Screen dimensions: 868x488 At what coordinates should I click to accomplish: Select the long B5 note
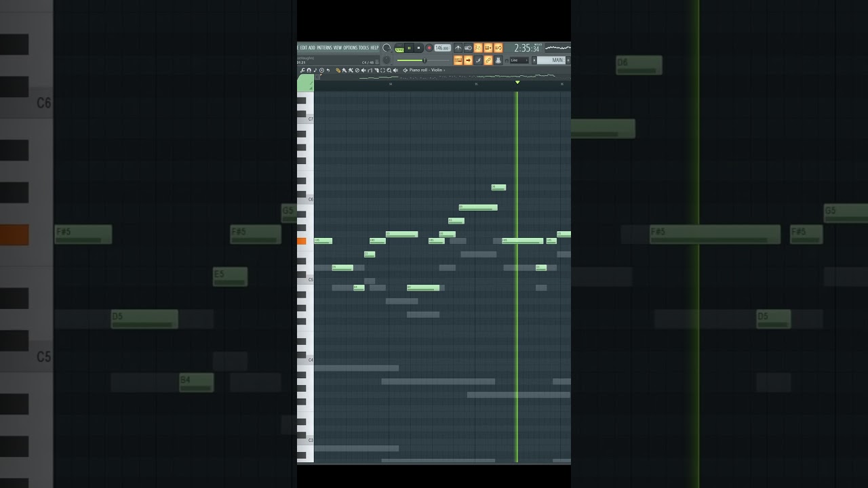coord(478,207)
